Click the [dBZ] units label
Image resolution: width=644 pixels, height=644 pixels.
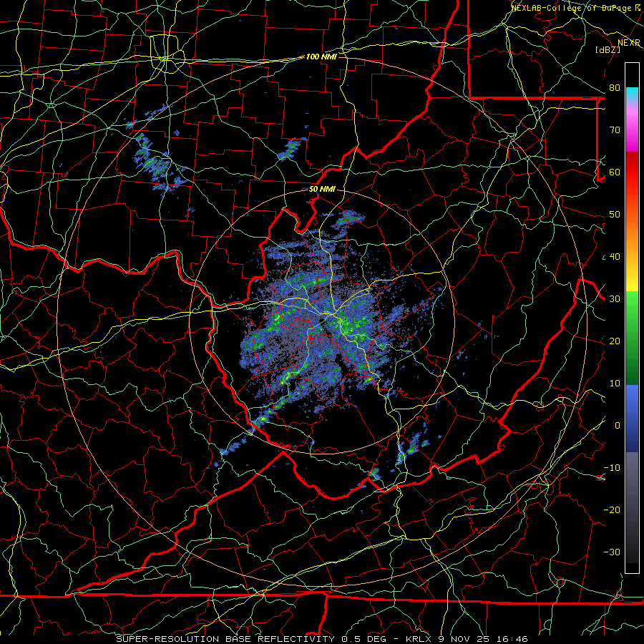point(608,49)
